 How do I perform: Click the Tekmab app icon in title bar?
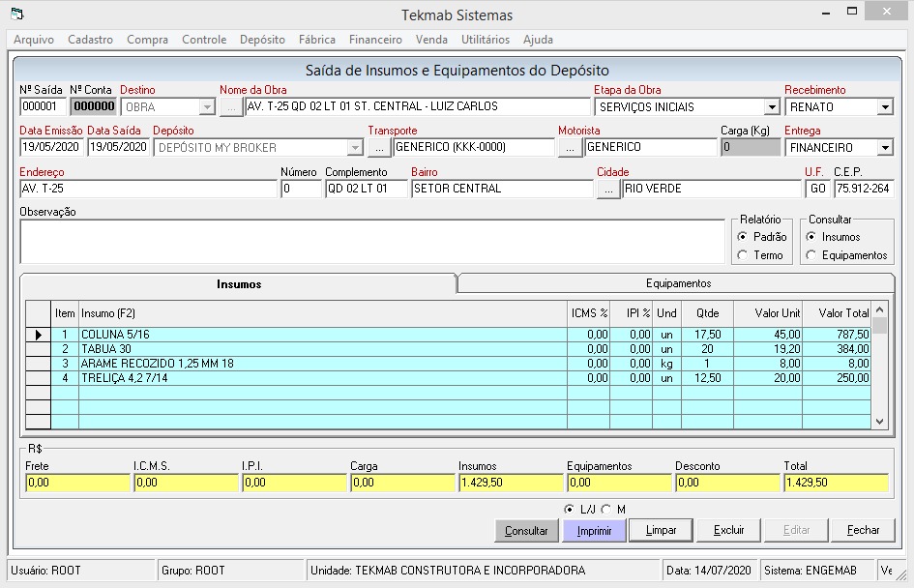click(x=15, y=15)
